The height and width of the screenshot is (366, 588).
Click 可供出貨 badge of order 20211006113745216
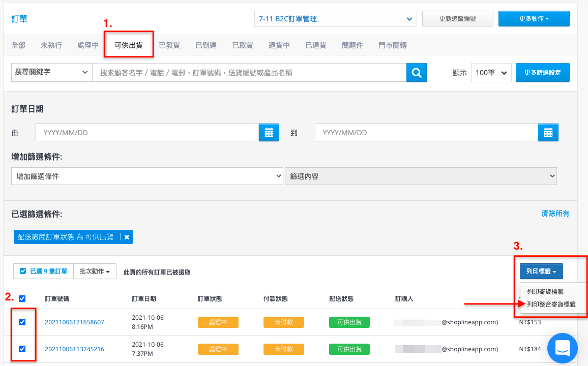(349, 349)
